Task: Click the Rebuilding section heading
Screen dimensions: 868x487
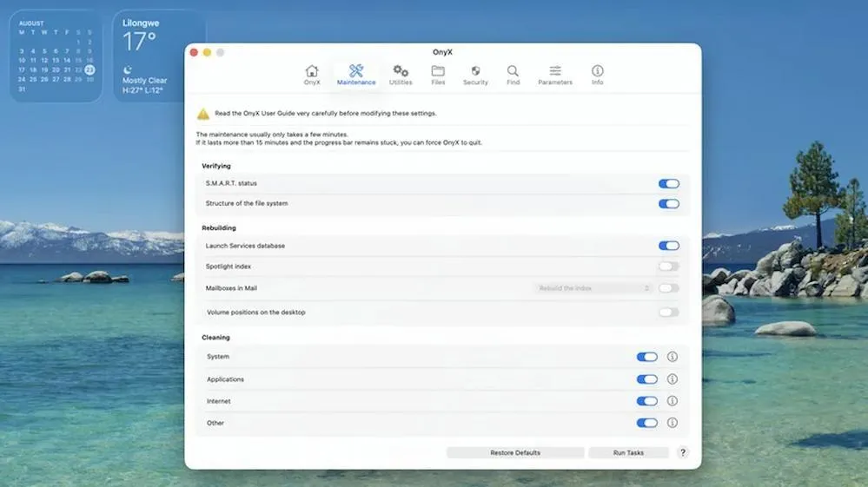Action: tap(219, 227)
